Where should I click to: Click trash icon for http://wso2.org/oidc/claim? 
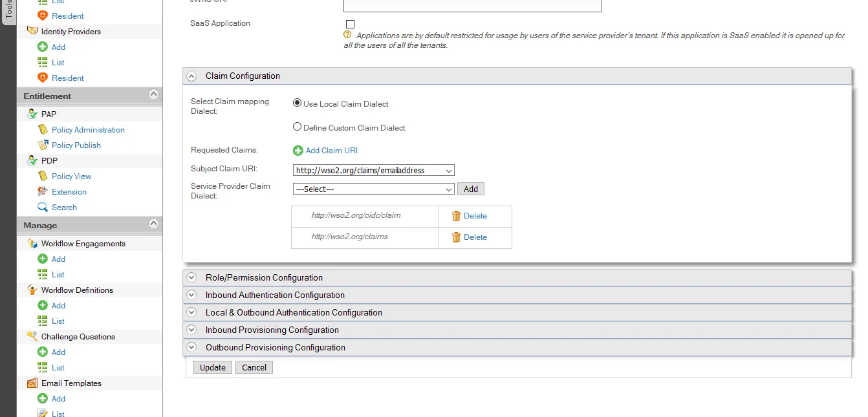tap(456, 216)
